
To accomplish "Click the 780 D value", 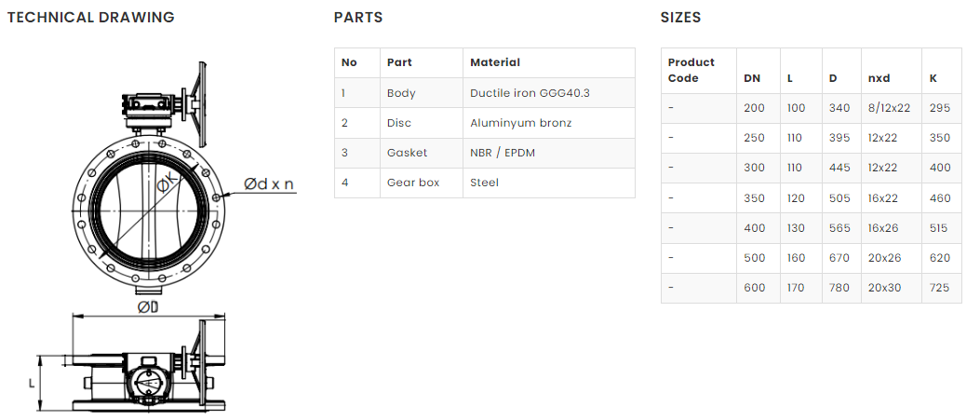I will [839, 288].
